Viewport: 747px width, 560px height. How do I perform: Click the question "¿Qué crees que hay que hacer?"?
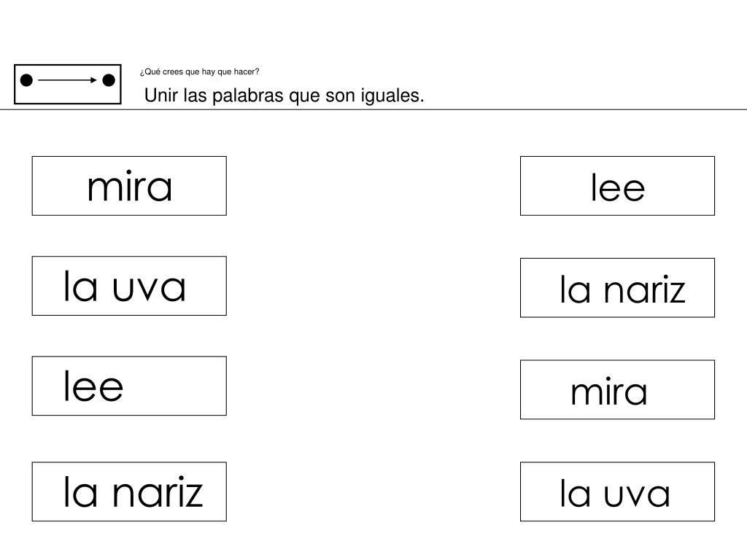click(199, 72)
